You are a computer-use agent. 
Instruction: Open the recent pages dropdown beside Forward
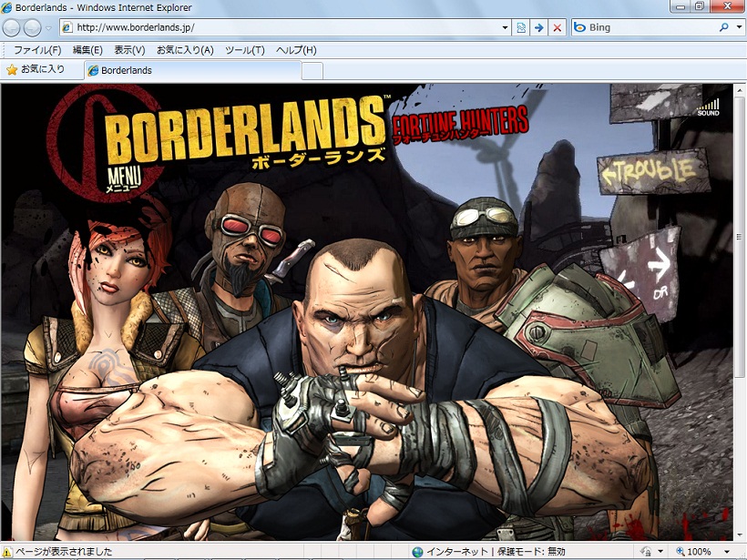point(48,28)
